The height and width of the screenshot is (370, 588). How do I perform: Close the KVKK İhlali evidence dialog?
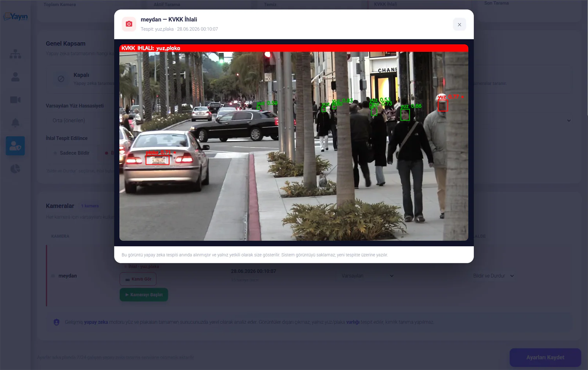click(459, 25)
